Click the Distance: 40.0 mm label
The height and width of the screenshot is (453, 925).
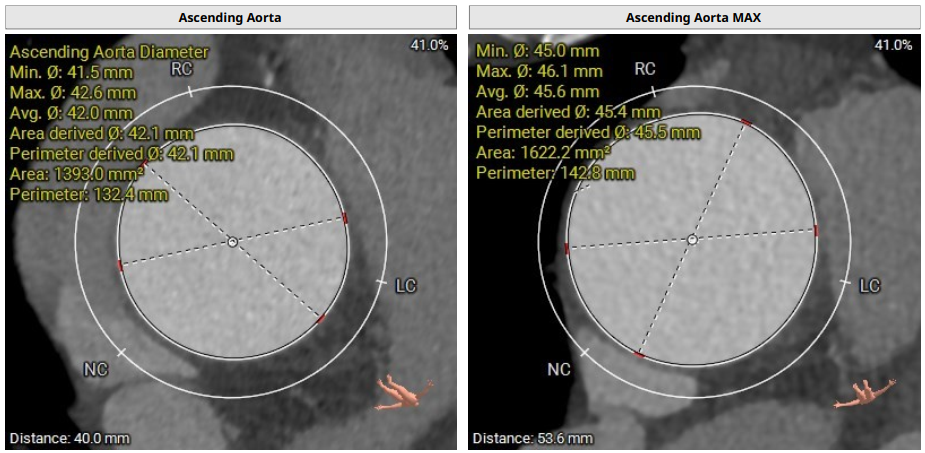tap(69, 438)
